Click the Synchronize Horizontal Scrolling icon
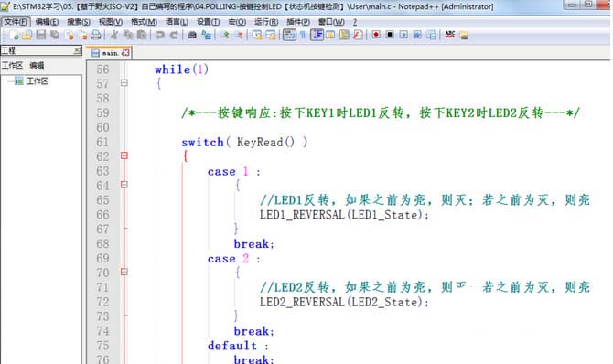Image resolution: width=613 pixels, height=364 pixels. (x=271, y=35)
